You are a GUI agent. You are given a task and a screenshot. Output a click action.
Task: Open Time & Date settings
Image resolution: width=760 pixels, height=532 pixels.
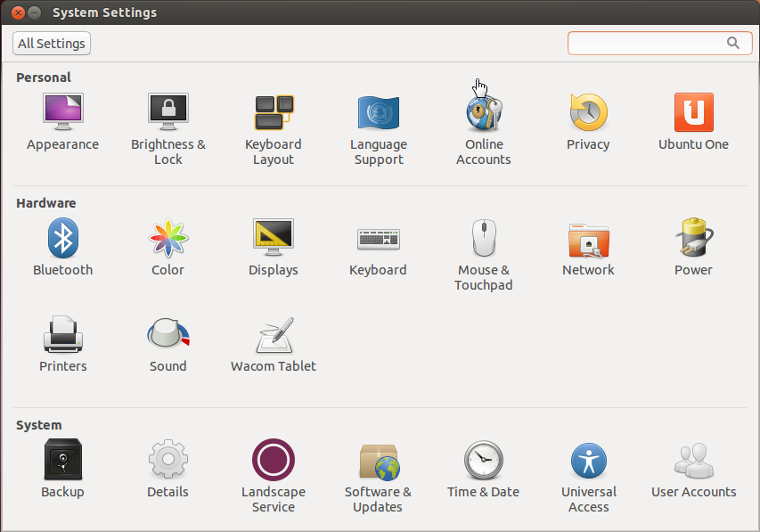pyautogui.click(x=483, y=461)
